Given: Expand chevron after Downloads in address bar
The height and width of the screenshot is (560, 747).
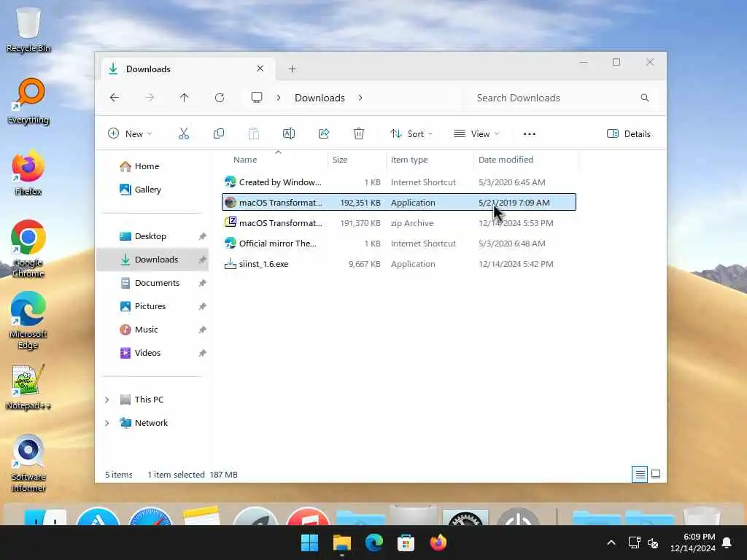Looking at the screenshot, I should (360, 98).
